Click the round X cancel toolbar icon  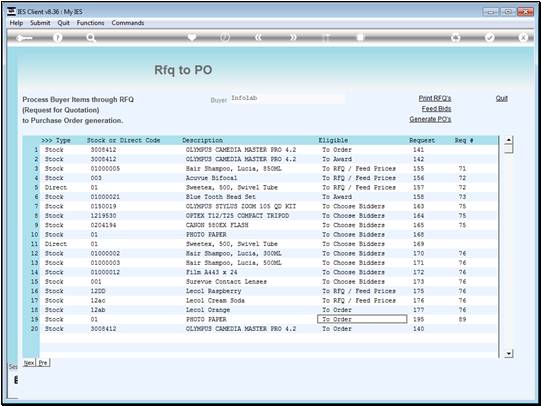[x=523, y=37]
